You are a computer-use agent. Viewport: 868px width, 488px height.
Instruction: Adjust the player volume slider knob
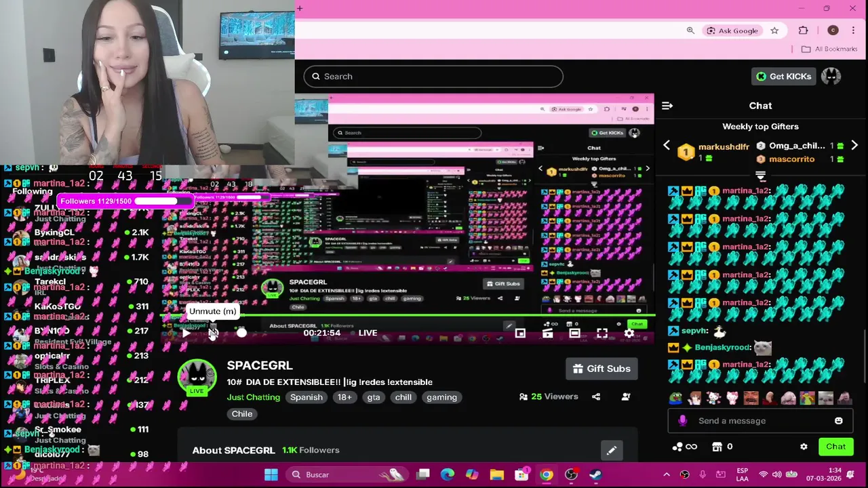241,333
